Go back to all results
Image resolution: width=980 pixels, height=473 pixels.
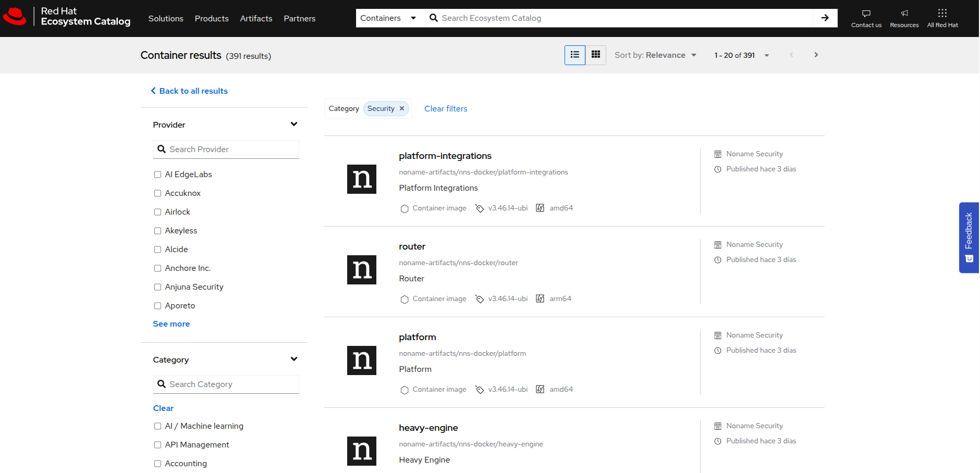pos(189,91)
